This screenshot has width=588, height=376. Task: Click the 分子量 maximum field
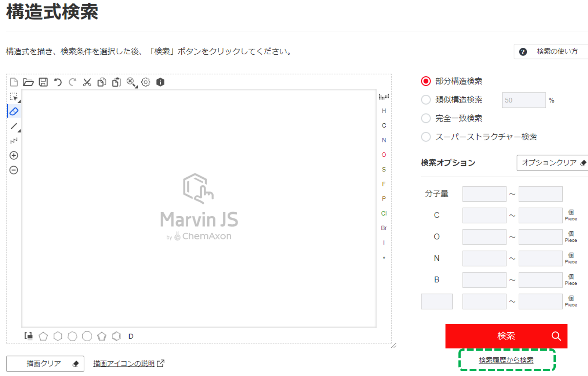tap(541, 194)
